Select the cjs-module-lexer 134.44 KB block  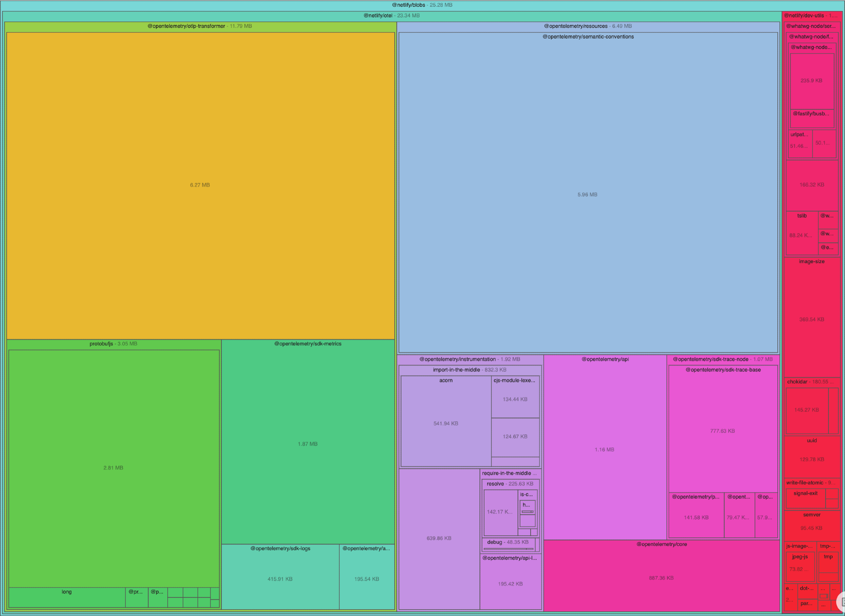tap(515, 399)
